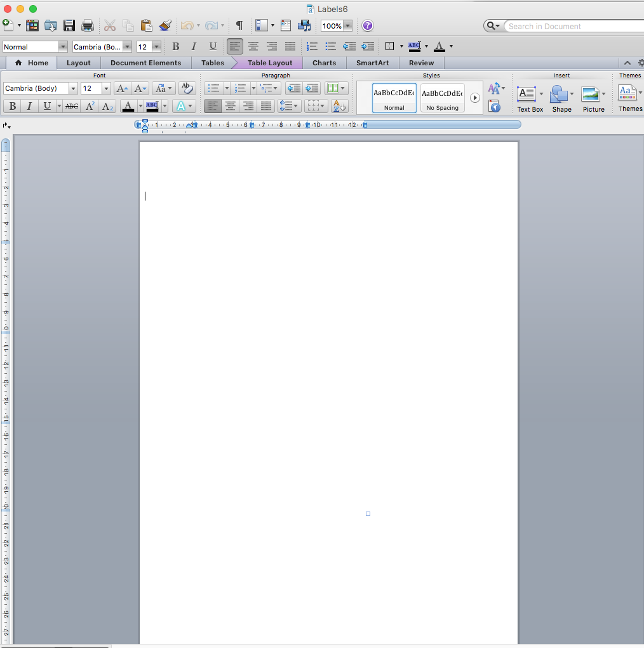Select the Format Painter brush icon
644x648 pixels.
165,26
